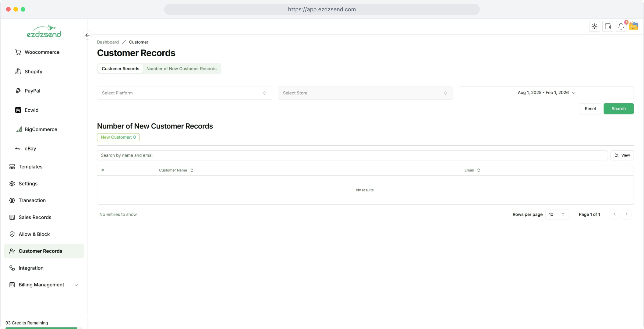Click the BigCommerce logo icon
644x329 pixels.
18,129
